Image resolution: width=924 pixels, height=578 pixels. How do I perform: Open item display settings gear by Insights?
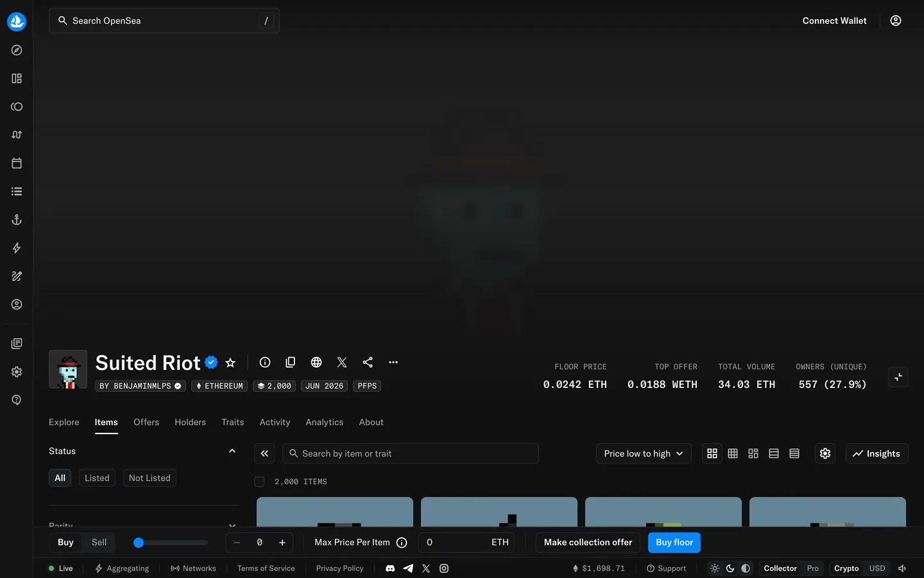[825, 453]
